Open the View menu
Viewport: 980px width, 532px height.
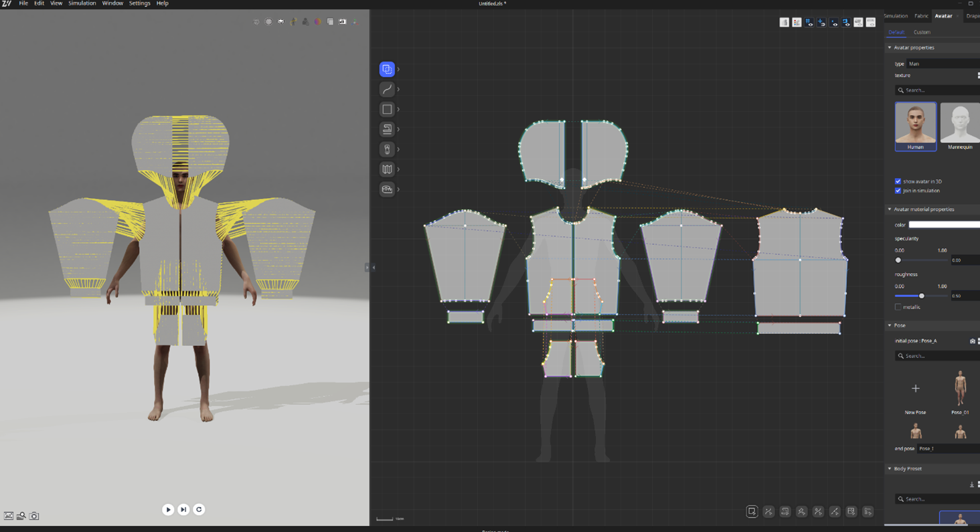point(56,3)
